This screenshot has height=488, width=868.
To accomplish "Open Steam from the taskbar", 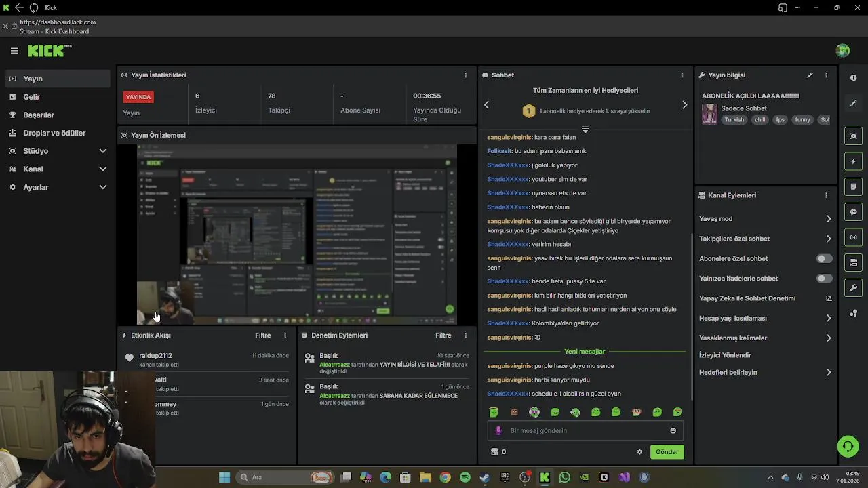I will point(485,477).
